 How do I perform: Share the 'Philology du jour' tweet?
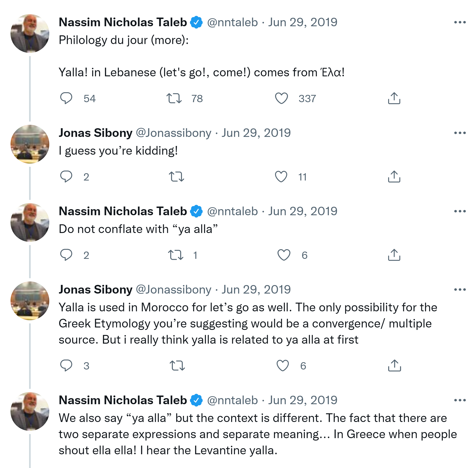pyautogui.click(x=394, y=98)
